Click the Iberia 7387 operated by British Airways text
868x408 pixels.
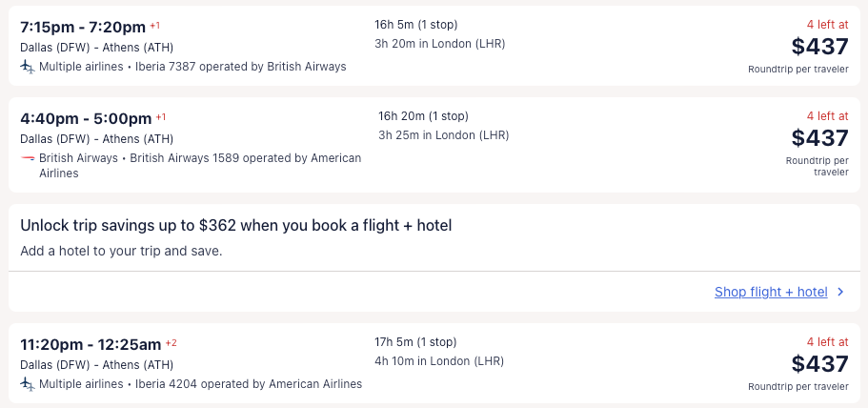(x=238, y=67)
